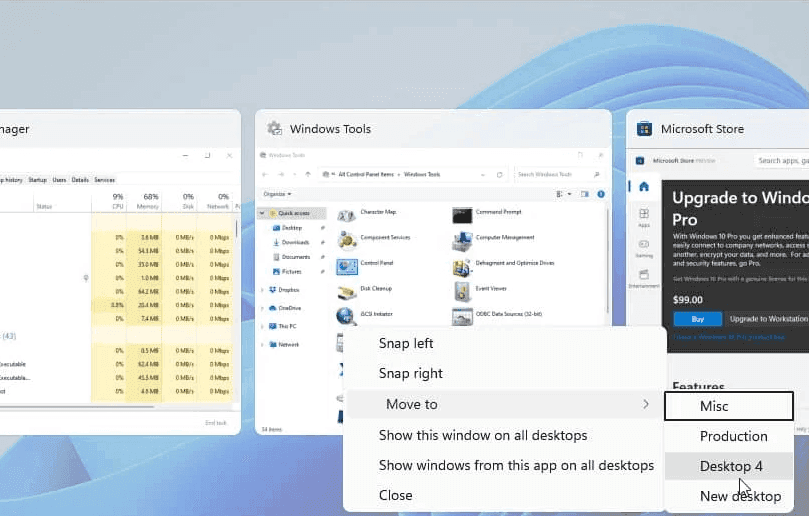Image resolution: width=809 pixels, height=516 pixels.
Task: Expand the This PC tree node
Action: pyautogui.click(x=263, y=326)
